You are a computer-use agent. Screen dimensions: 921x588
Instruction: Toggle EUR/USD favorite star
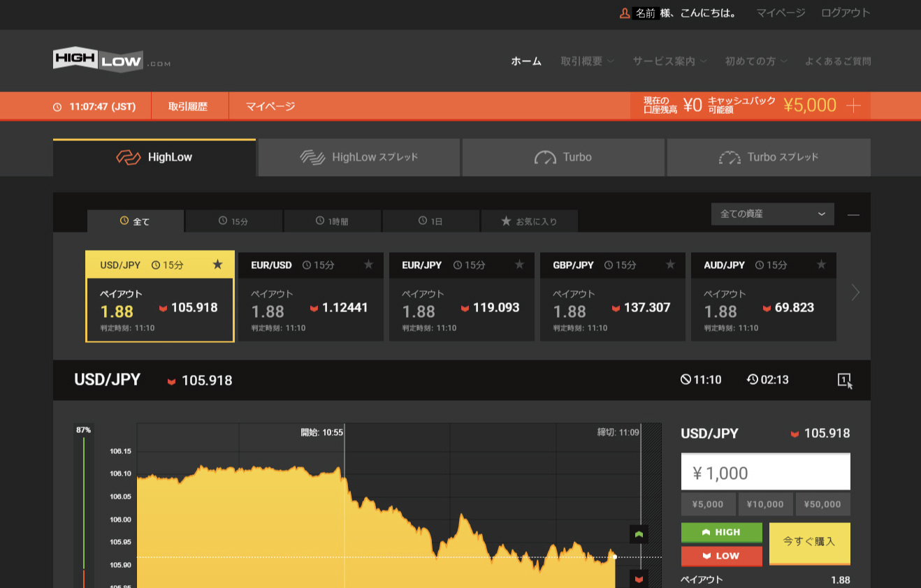[x=368, y=265]
